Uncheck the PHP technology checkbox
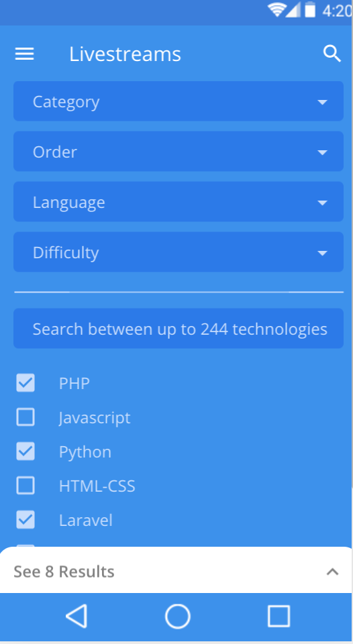353x644 pixels. (x=26, y=383)
